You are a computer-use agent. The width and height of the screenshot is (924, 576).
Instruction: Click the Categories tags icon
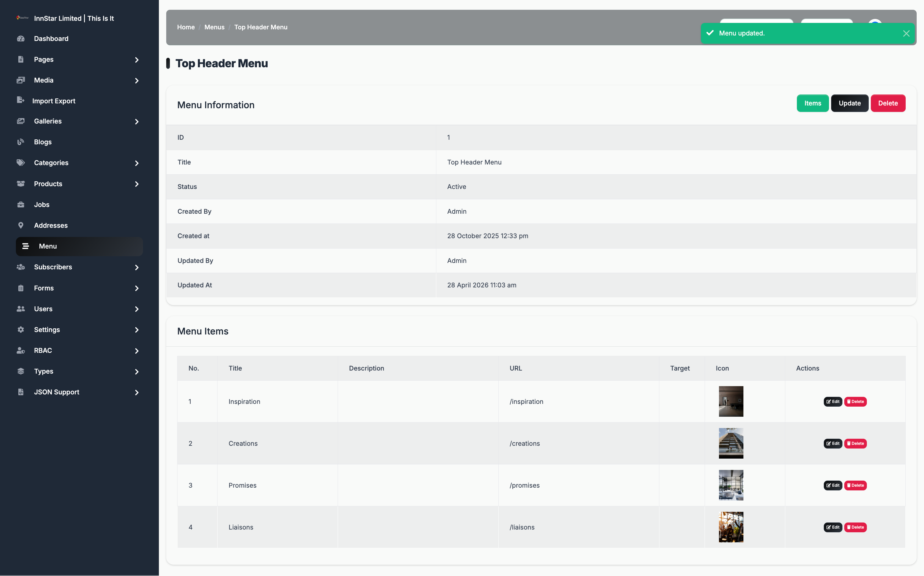(20, 163)
